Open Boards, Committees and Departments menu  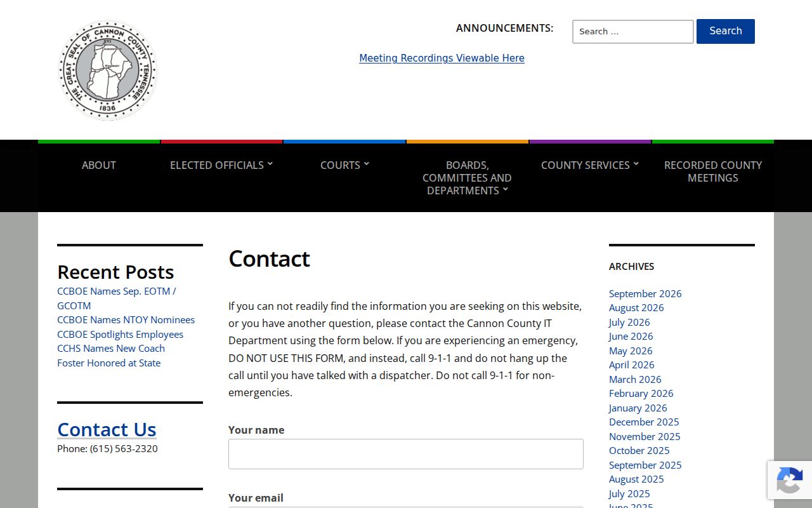coord(467,178)
